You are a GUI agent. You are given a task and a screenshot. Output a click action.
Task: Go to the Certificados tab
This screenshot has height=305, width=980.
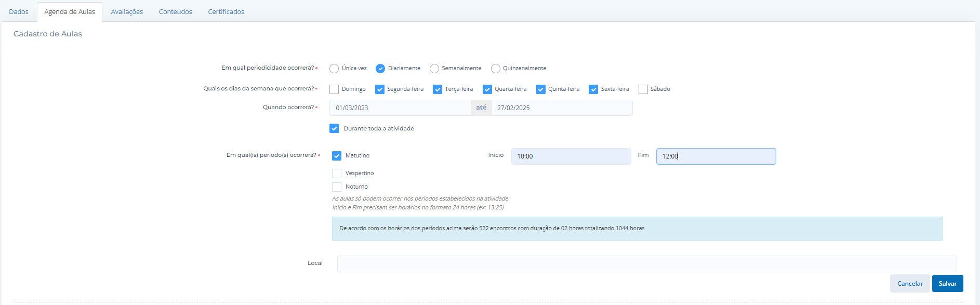coord(226,11)
